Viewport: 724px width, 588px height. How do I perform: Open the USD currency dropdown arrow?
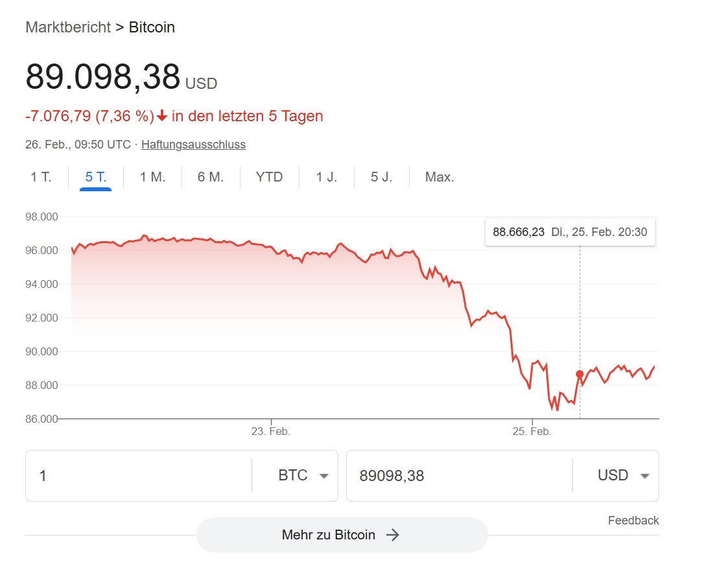click(x=644, y=476)
